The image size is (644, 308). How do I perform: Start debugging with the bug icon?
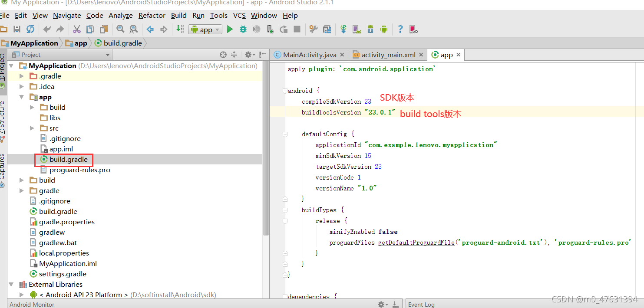[243, 29]
